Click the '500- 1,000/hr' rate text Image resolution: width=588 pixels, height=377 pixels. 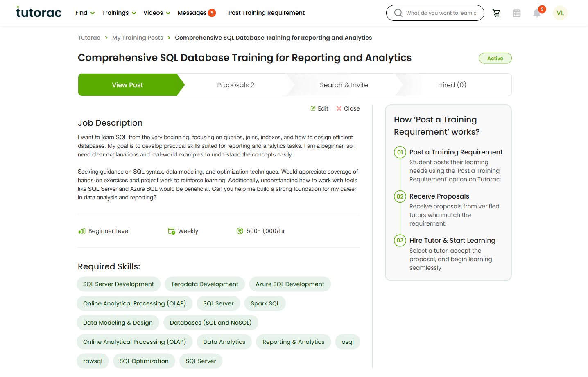click(266, 231)
